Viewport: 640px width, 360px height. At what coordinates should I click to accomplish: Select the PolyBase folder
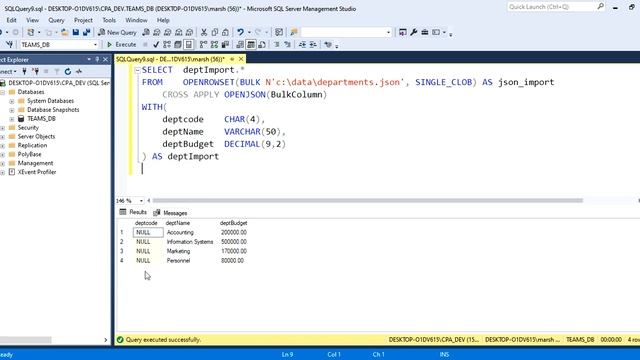pos(29,155)
